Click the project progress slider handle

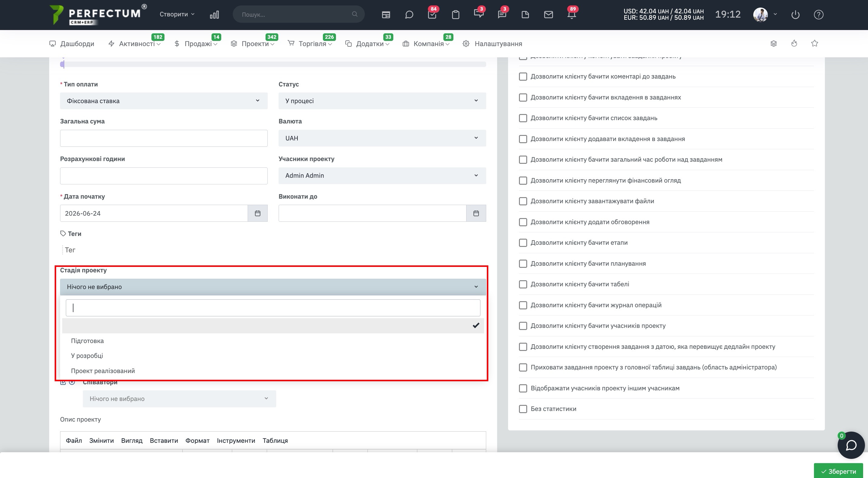(x=62, y=64)
